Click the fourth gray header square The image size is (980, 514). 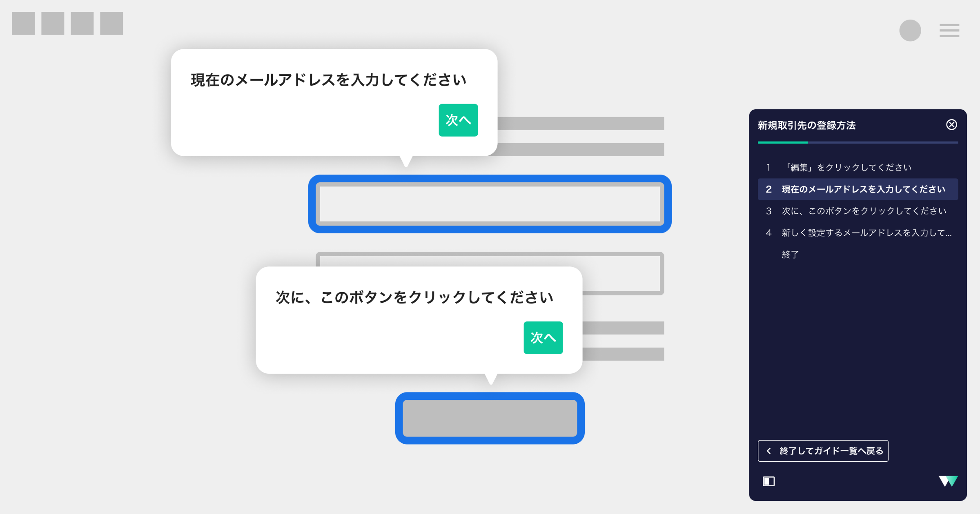pyautogui.click(x=111, y=23)
